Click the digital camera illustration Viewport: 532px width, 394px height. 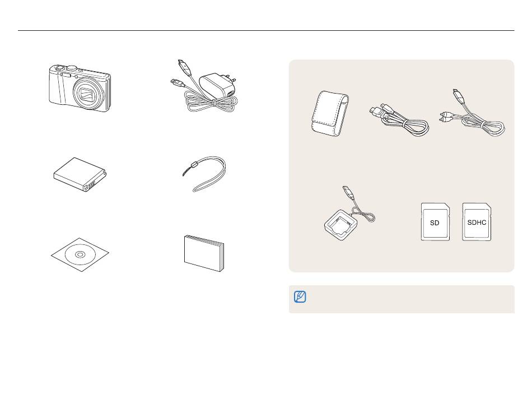tap(80, 88)
